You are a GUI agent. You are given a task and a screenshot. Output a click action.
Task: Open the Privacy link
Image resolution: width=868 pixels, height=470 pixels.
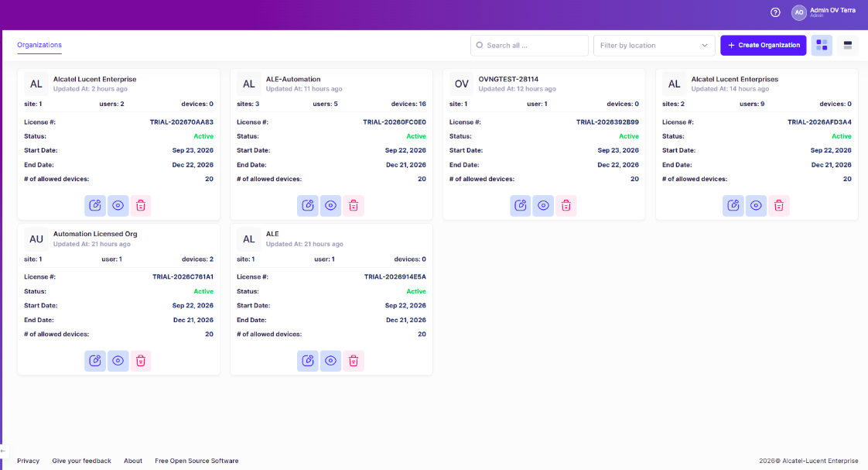tap(28, 461)
